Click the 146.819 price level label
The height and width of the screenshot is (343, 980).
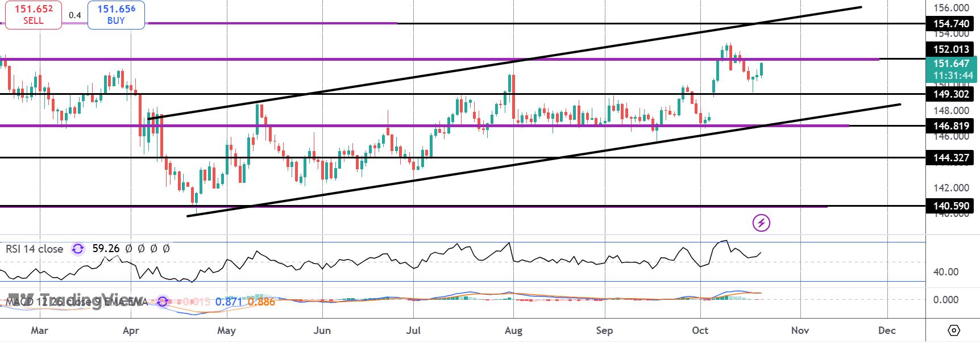(x=950, y=126)
